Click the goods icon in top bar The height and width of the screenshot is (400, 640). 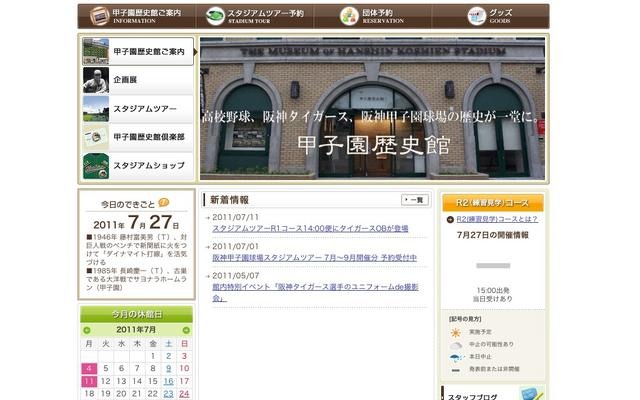477,16
